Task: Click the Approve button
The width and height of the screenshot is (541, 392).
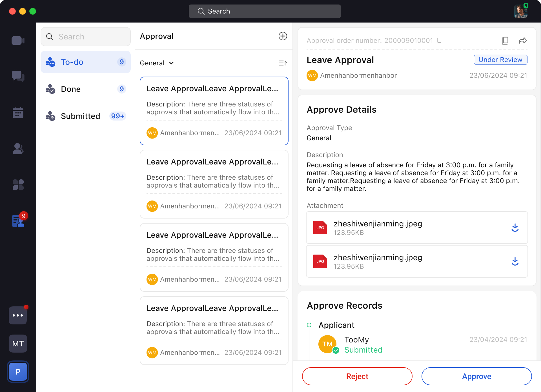Action: pyautogui.click(x=476, y=376)
